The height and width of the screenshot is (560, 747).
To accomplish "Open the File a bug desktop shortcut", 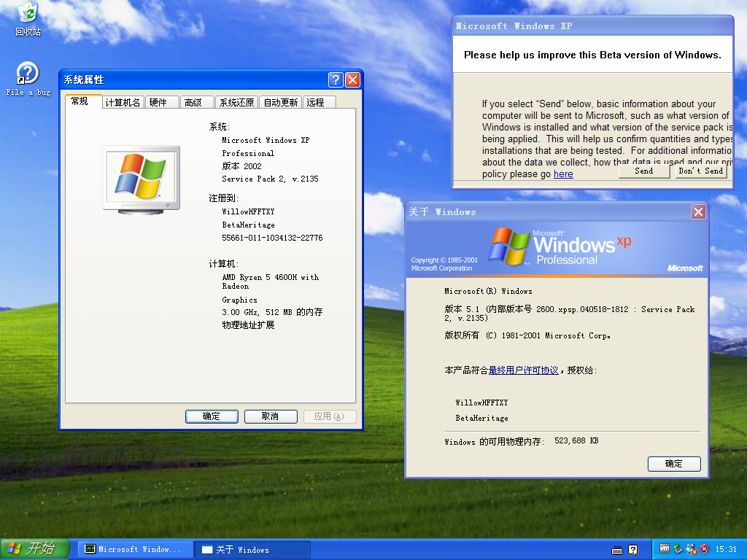I will [x=28, y=79].
